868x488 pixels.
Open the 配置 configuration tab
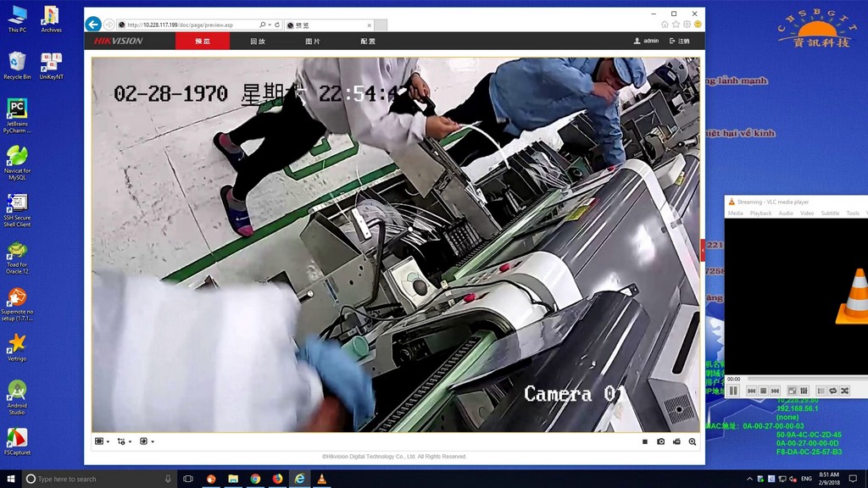tap(368, 41)
